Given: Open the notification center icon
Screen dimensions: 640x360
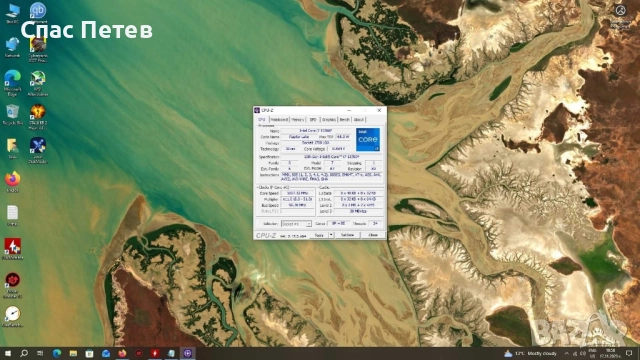Looking at the screenshot, I should (x=629, y=353).
